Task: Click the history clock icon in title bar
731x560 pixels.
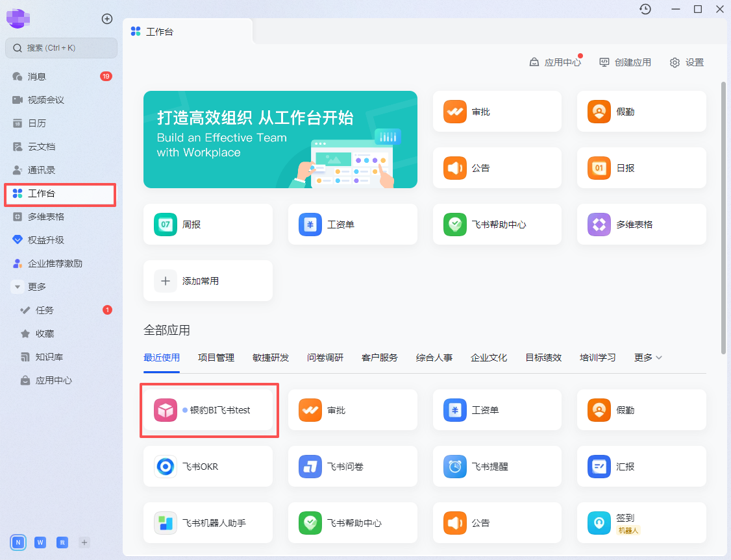Action: pos(645,9)
